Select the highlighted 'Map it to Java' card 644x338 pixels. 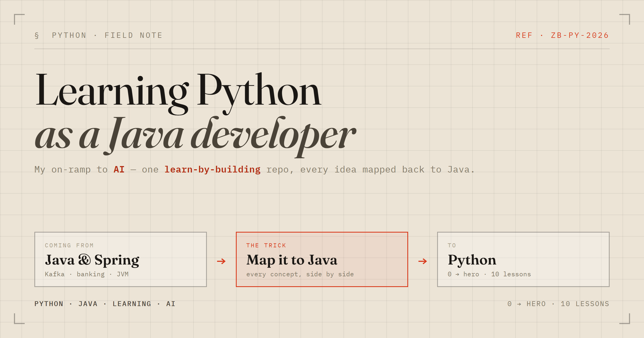tap(322, 259)
